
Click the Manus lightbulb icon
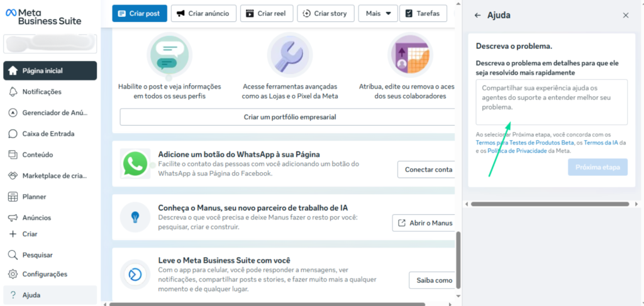pos(135,217)
